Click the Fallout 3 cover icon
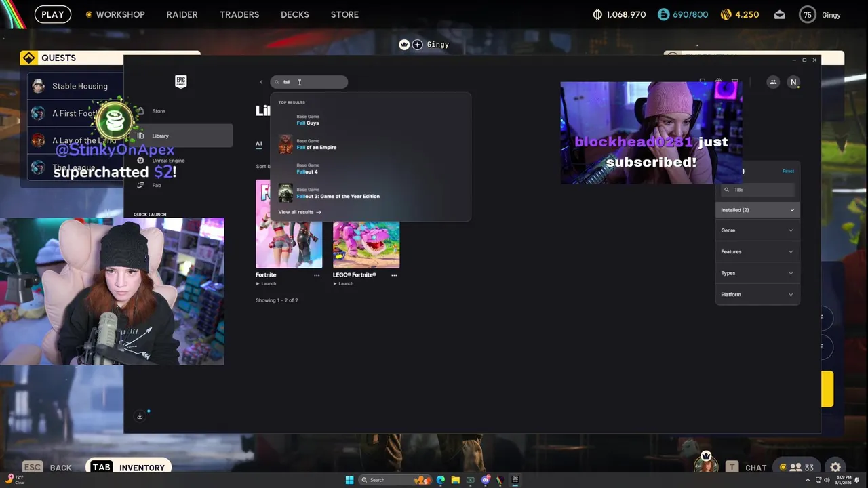868x488 pixels. 285,193
